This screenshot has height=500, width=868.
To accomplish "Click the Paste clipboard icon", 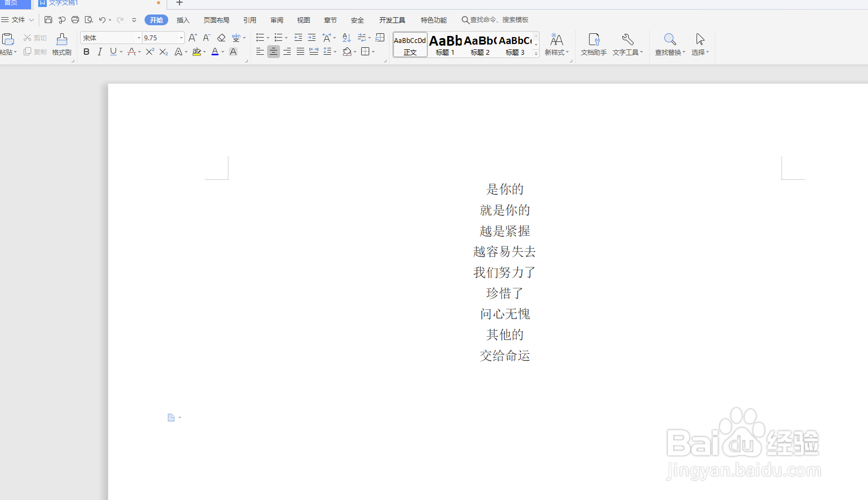I will [8, 39].
